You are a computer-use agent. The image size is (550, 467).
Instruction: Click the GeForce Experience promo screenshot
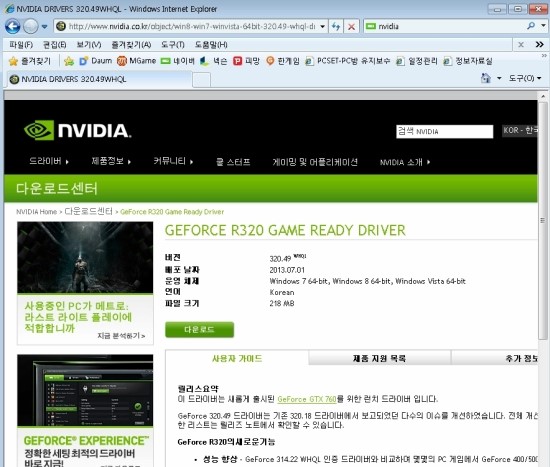click(85, 391)
